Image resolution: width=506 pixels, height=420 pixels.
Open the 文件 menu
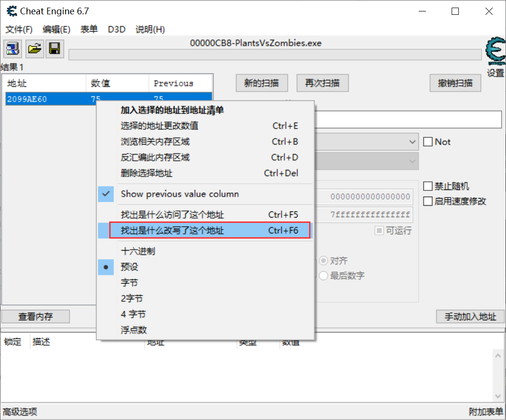19,29
